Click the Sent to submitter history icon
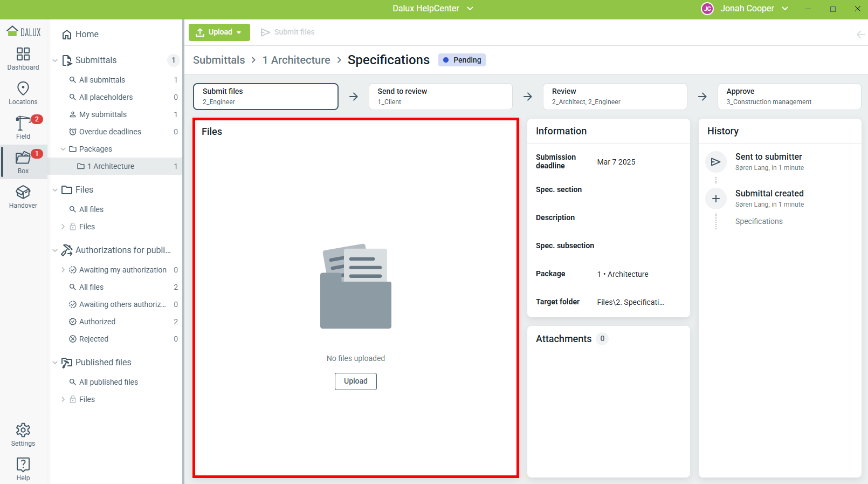The image size is (868, 484). point(715,162)
